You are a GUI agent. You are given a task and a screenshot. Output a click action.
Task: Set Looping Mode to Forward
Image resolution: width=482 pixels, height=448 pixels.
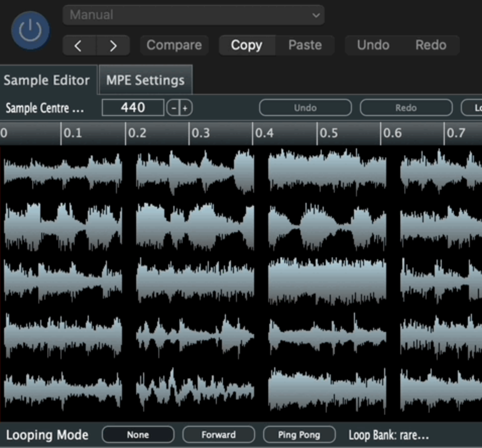tap(218, 434)
